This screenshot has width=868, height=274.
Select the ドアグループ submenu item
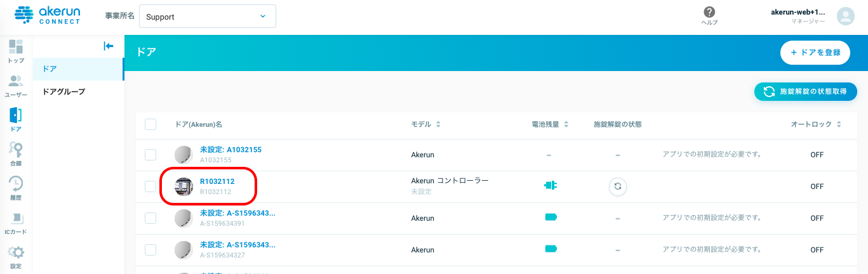pos(78,92)
